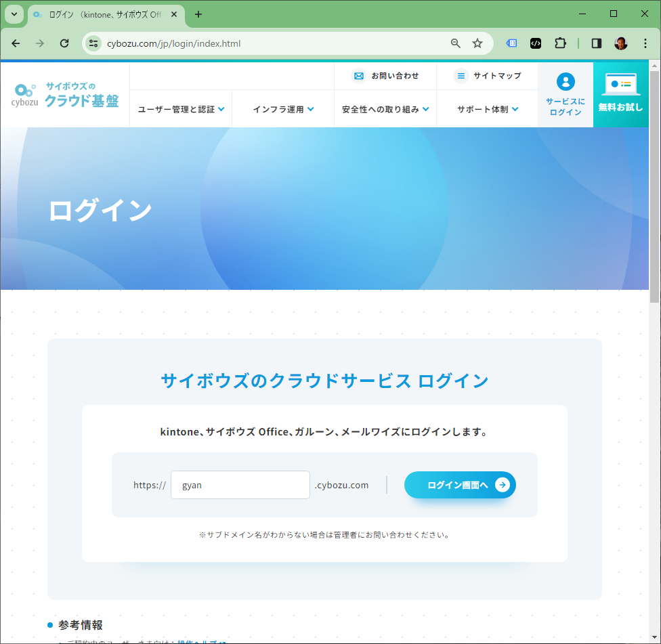Click the subdomain input field containing gyan
The image size is (661, 644).
pyautogui.click(x=240, y=485)
